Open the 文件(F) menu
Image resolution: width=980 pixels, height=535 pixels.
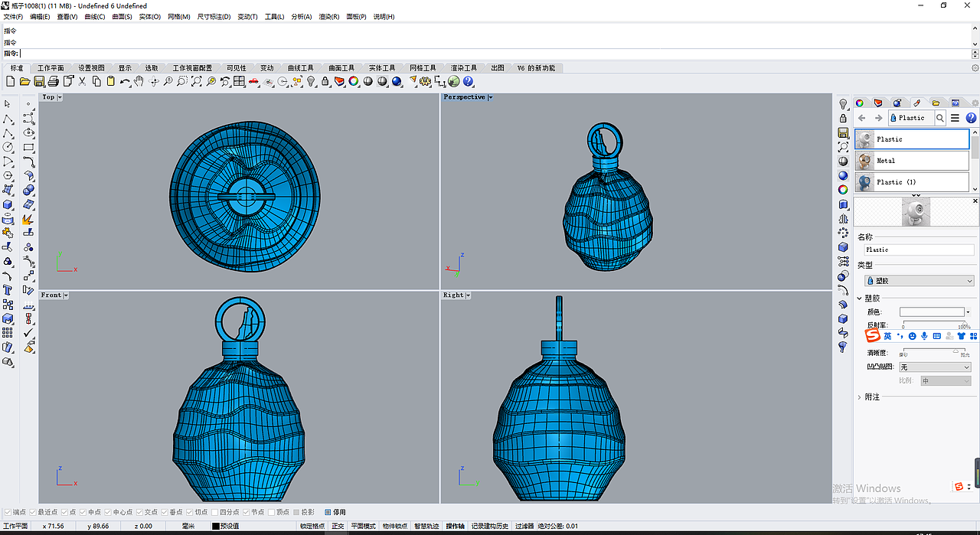[x=14, y=17]
